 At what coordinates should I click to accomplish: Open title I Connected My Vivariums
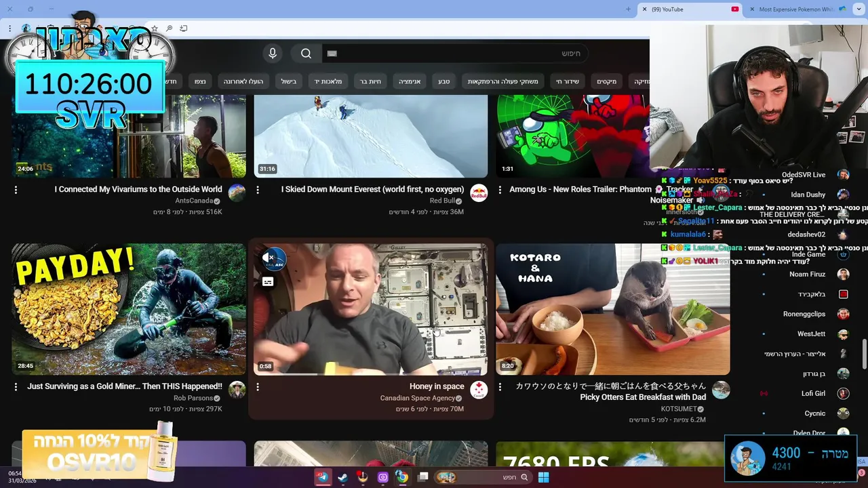click(138, 190)
